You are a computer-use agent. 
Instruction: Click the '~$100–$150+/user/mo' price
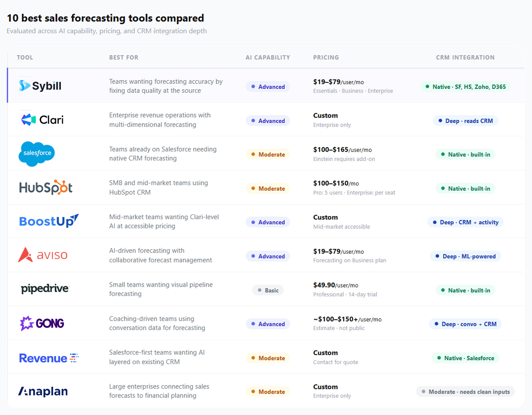coord(348,319)
